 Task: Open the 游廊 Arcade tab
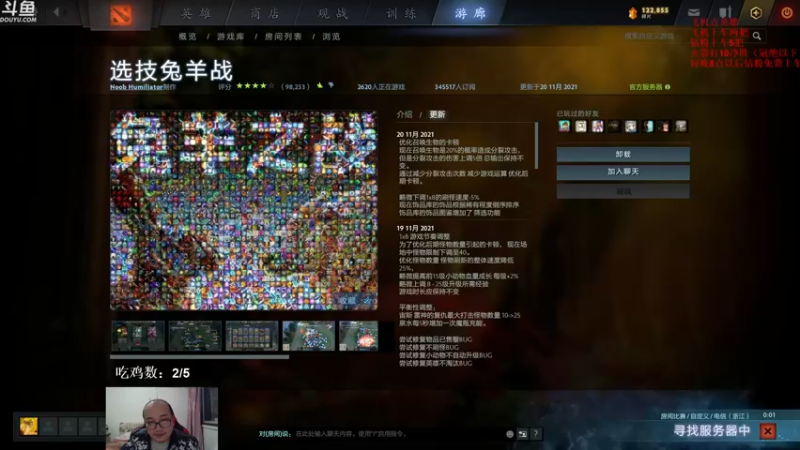point(470,14)
